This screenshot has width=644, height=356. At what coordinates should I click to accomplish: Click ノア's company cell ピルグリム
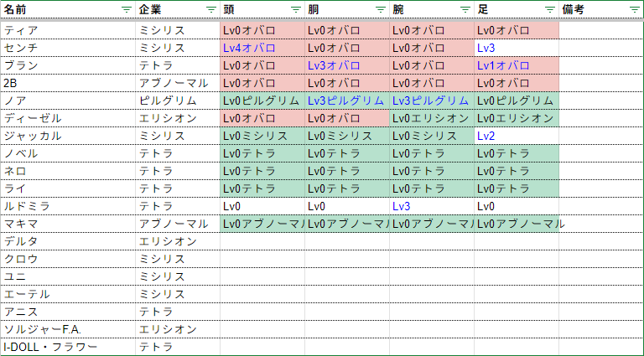tap(178, 101)
